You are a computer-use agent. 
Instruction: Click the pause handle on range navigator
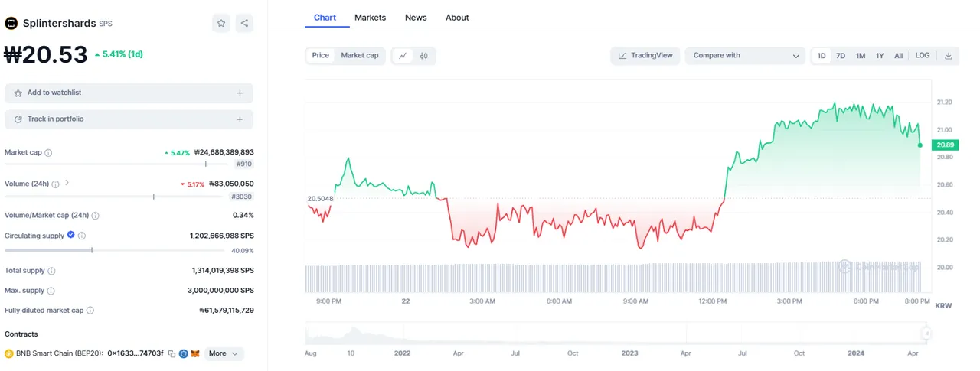pyautogui.click(x=926, y=334)
